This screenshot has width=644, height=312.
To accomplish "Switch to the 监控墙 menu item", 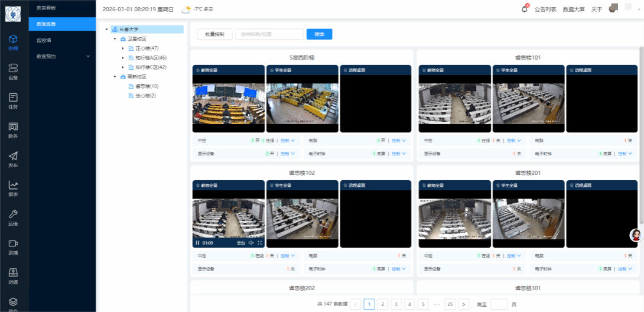I will pos(44,40).
